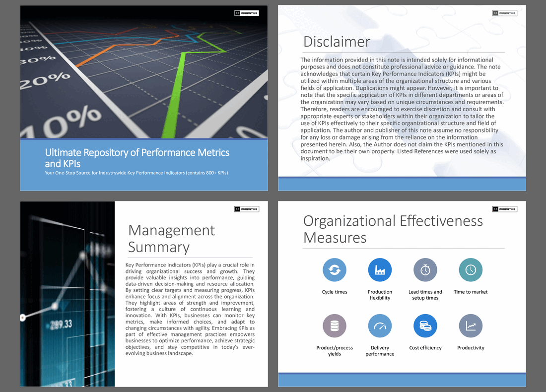Image resolution: width=546 pixels, height=392 pixels.
Task: Select the title slide thumbnail
Action: click(x=143, y=97)
